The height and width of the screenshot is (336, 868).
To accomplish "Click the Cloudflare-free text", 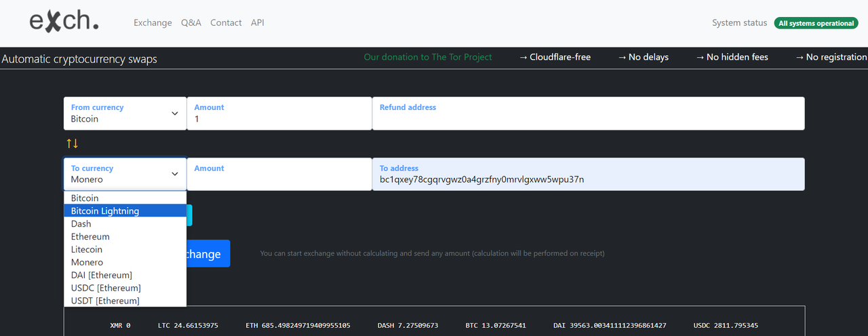I will pyautogui.click(x=555, y=57).
